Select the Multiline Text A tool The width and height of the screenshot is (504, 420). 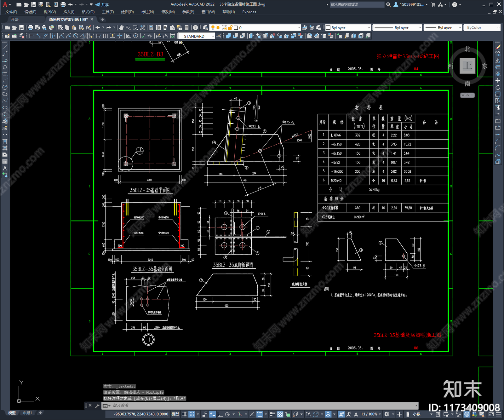[5, 168]
